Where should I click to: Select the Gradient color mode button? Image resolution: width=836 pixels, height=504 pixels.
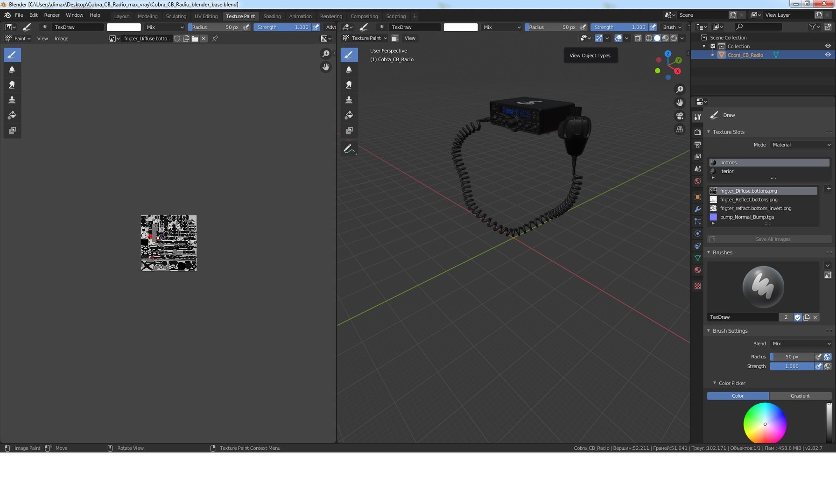pyautogui.click(x=800, y=396)
